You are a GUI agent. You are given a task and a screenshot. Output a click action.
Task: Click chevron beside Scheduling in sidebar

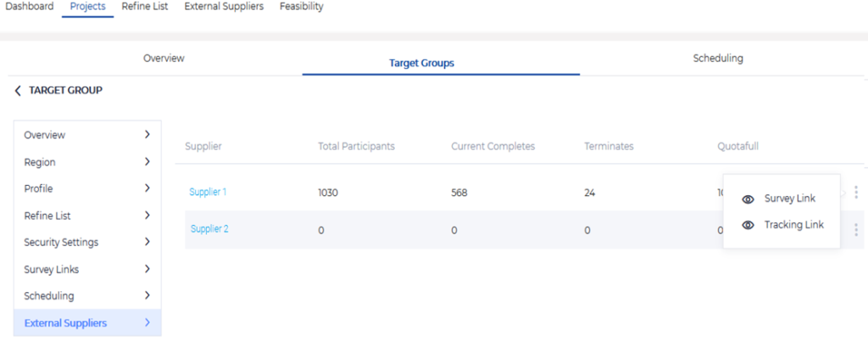click(147, 295)
